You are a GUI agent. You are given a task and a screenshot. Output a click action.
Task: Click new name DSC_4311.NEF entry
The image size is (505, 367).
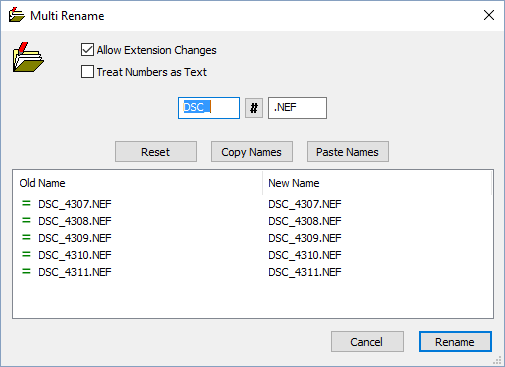click(x=305, y=272)
